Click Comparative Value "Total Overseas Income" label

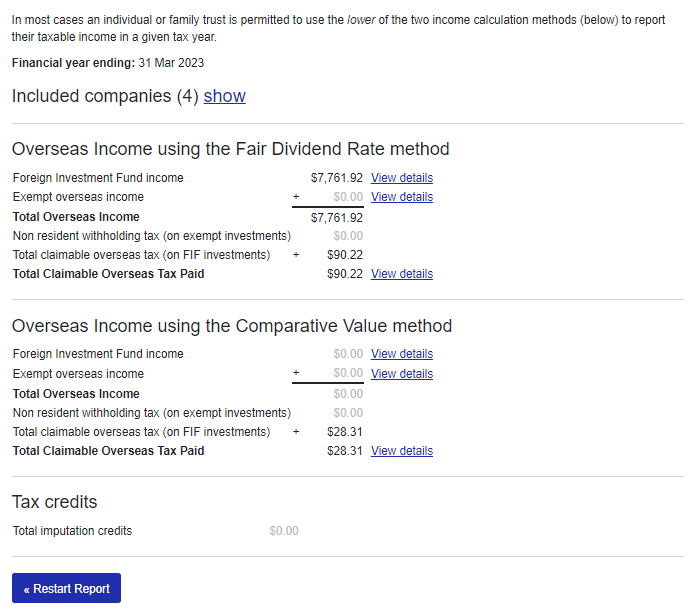(x=76, y=394)
